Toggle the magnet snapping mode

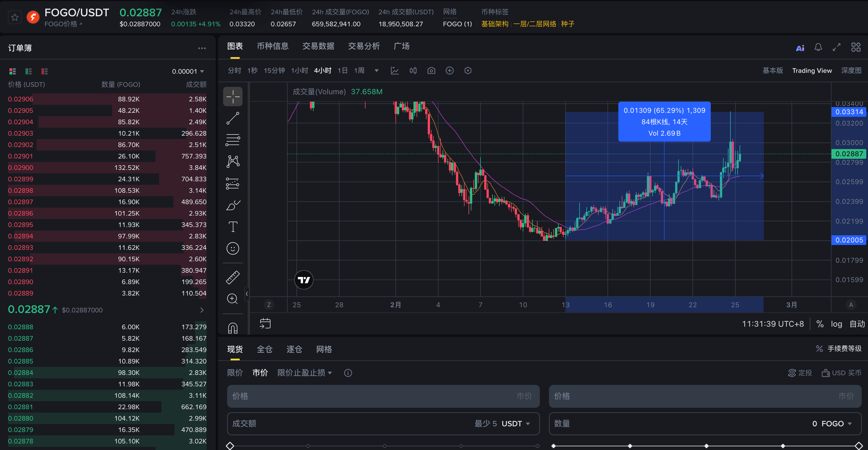233,328
